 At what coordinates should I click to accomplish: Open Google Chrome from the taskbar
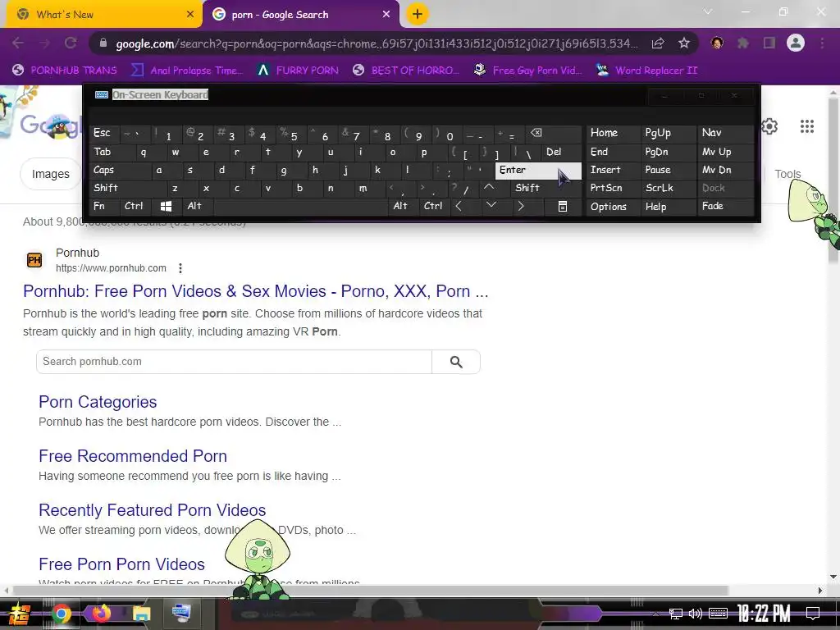tap(61, 614)
